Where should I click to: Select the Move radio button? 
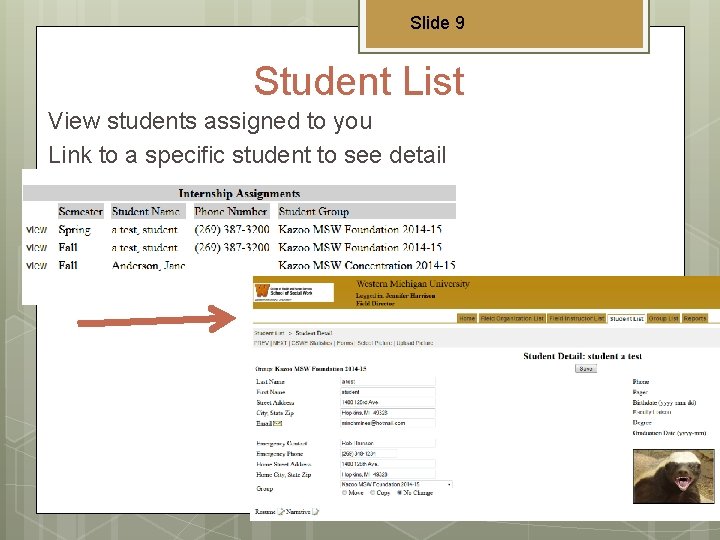(344, 493)
